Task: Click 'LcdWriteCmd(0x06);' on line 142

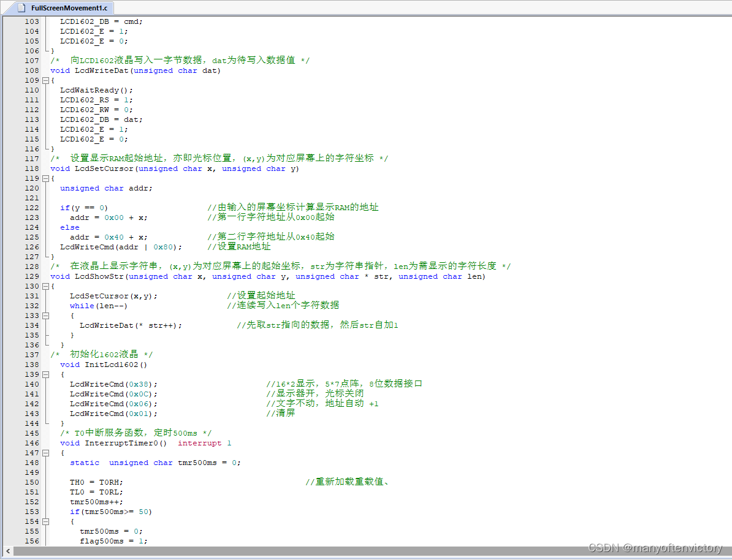Action: 114,404
